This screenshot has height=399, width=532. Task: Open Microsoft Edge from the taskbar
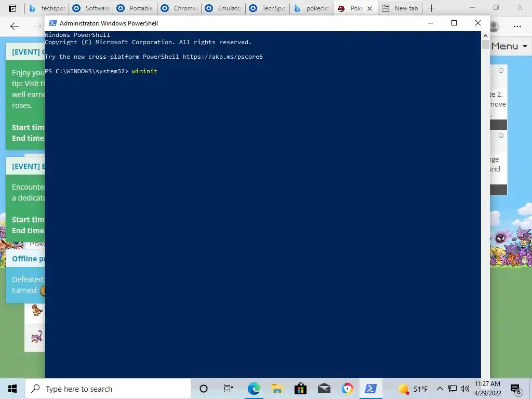(254, 389)
